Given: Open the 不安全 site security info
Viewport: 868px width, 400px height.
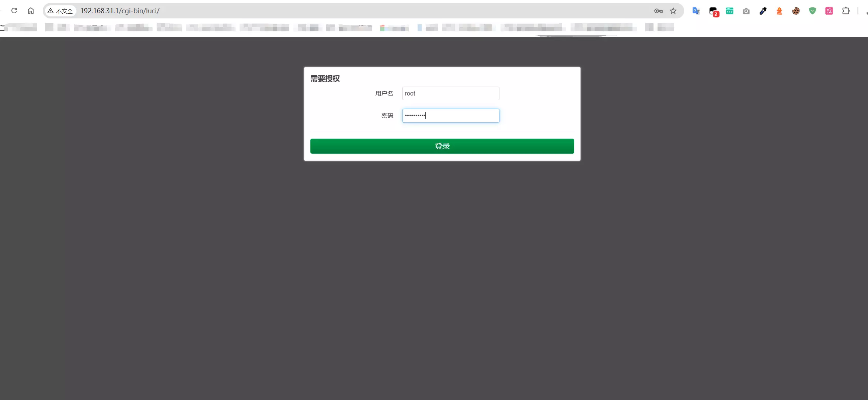Looking at the screenshot, I should pos(60,11).
